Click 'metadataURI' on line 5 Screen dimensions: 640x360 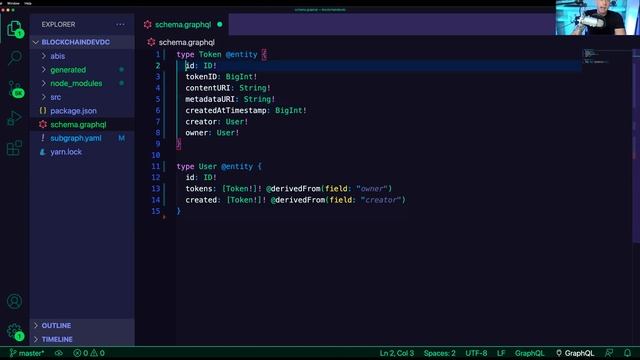click(x=210, y=99)
